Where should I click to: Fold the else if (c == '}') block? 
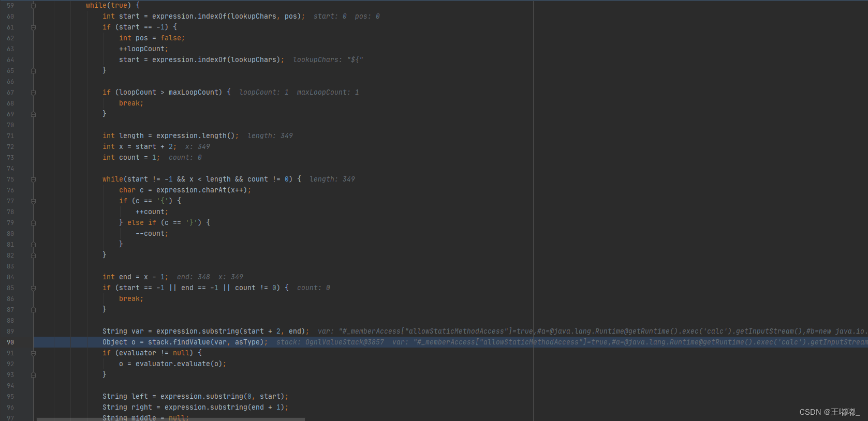33,223
